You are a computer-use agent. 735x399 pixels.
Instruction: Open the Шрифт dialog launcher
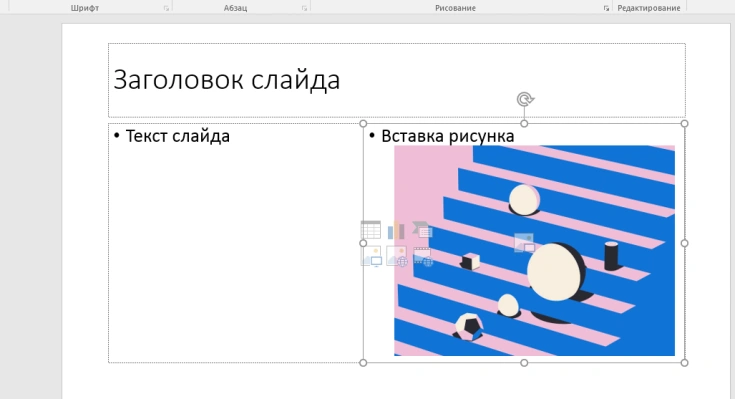pyautogui.click(x=166, y=8)
